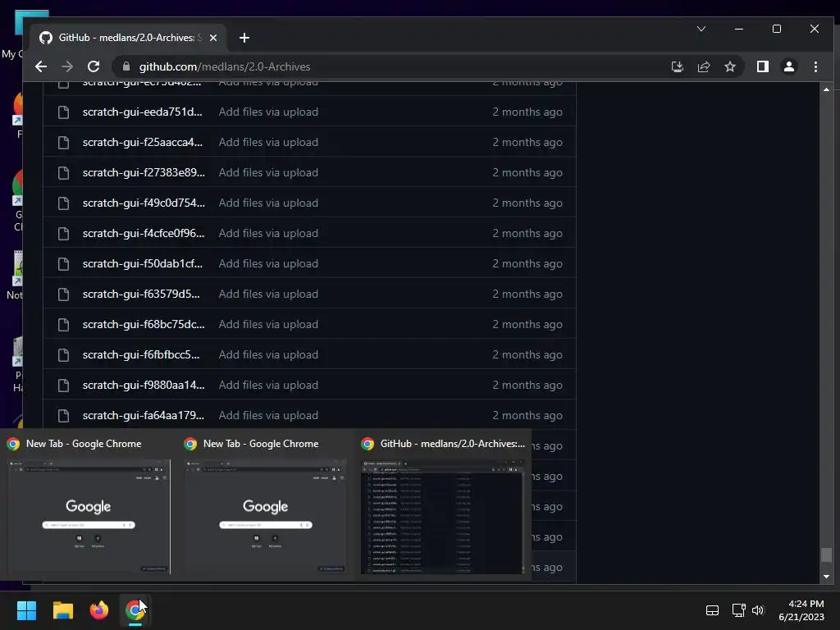840x630 pixels.
Task: Click '2 months ago' in scratch-gui-f25aacca4 row
Action: 527,142
